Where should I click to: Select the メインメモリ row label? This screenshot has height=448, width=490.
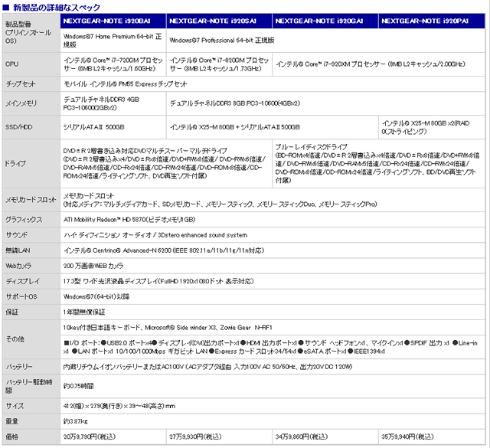point(31,103)
